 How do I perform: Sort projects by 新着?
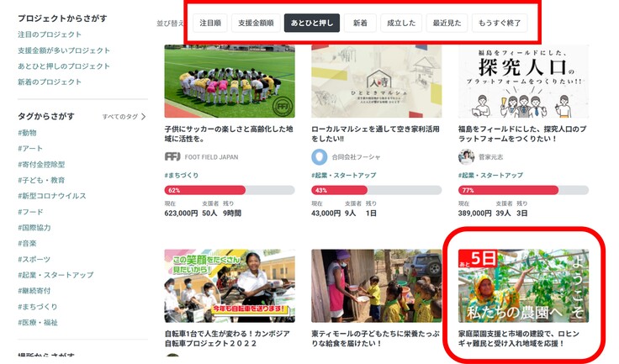360,23
